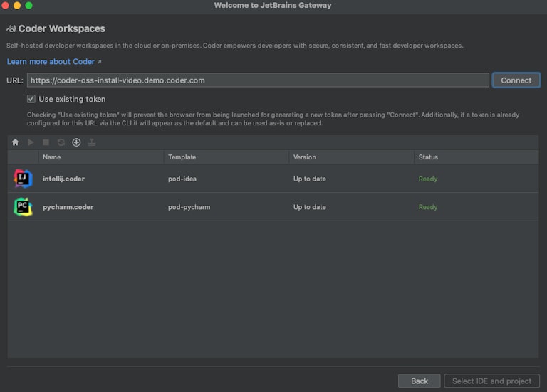Click the update workspace refresh icon
547x392 pixels.
point(61,142)
